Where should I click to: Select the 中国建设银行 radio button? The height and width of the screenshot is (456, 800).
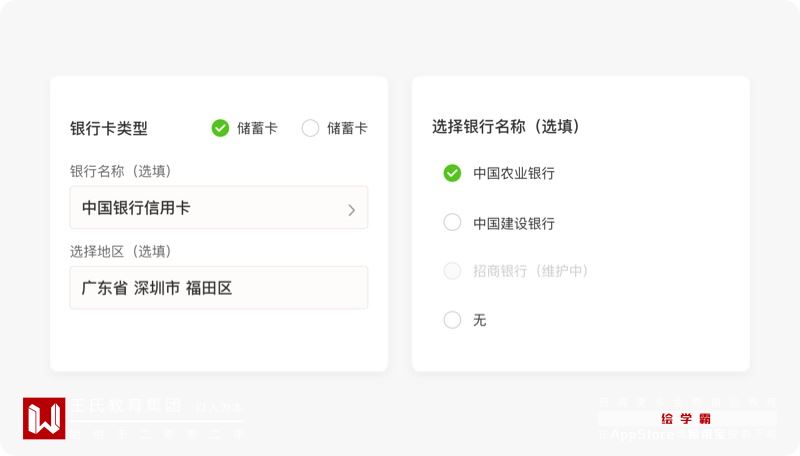tap(452, 222)
